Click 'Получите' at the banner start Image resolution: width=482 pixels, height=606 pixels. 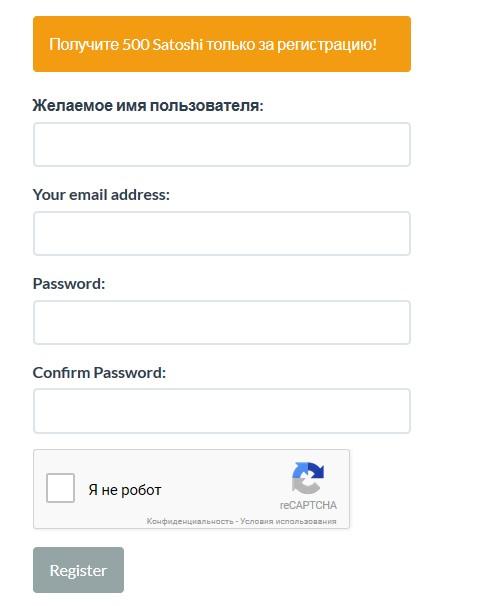coord(83,45)
